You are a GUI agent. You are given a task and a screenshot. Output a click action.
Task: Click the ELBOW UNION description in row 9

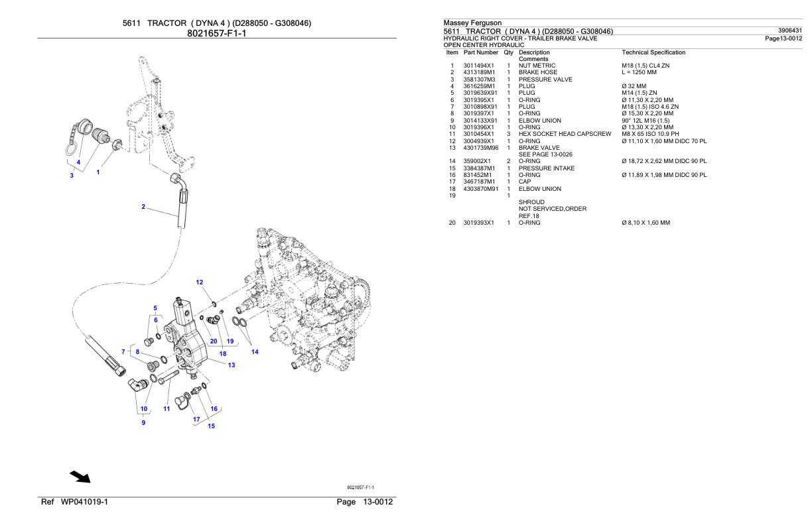click(x=540, y=121)
